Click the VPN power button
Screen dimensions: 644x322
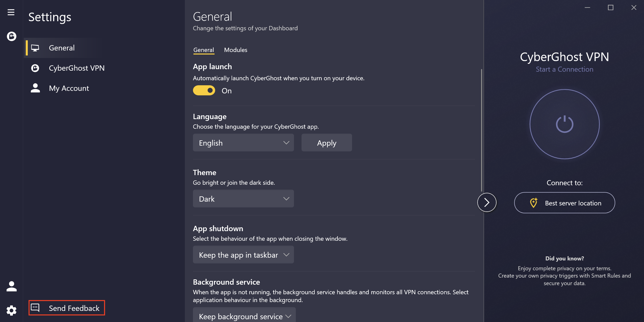[564, 124]
